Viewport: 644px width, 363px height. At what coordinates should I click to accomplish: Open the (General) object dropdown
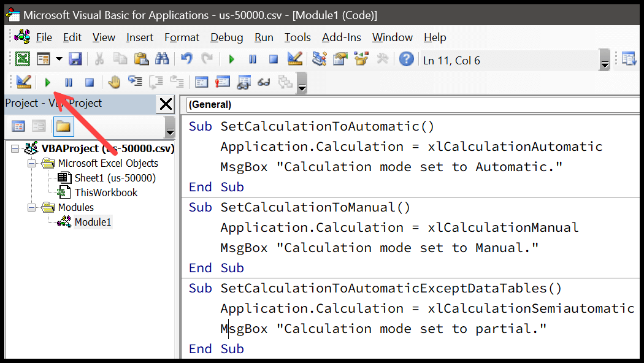tap(412, 105)
